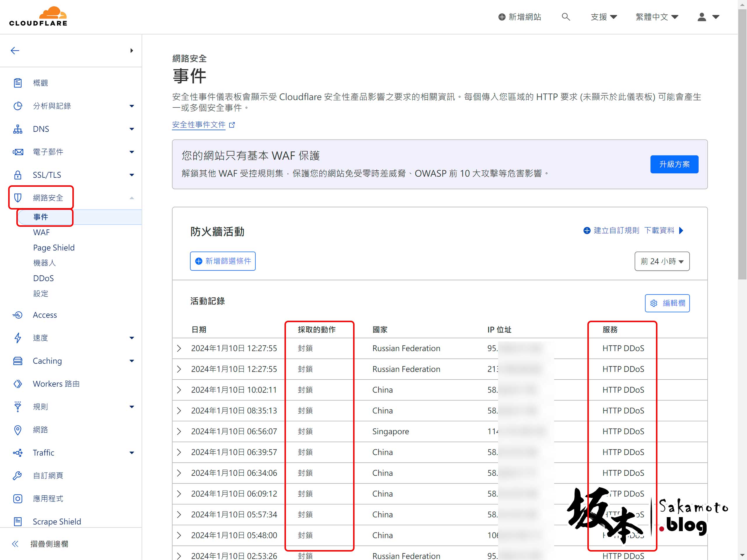Click the 應用程式 app icon
The image size is (747, 560).
[18, 498]
